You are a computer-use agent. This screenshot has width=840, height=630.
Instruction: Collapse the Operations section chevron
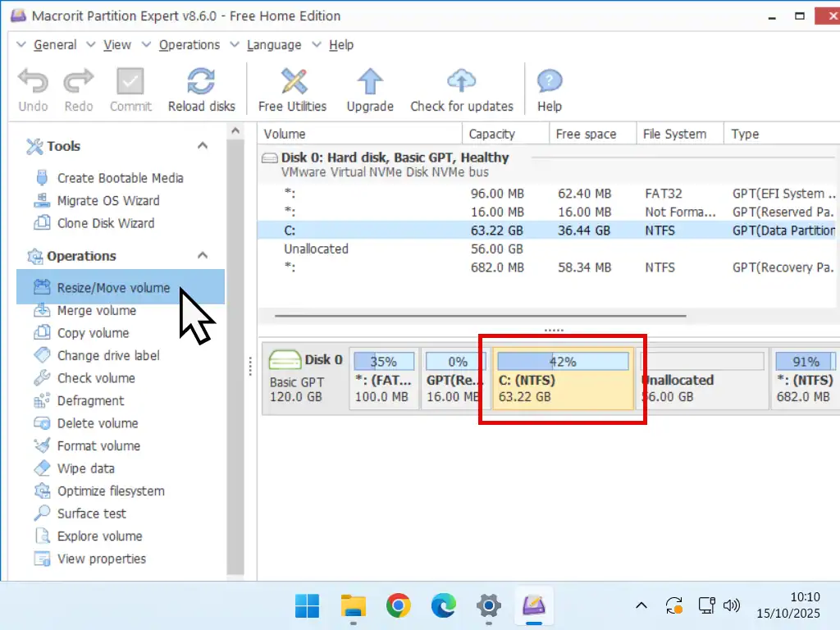click(203, 256)
